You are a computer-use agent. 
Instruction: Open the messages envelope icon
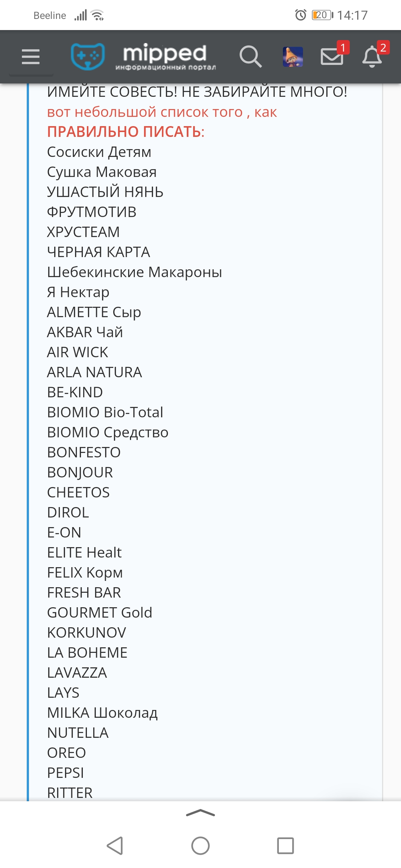pyautogui.click(x=332, y=57)
